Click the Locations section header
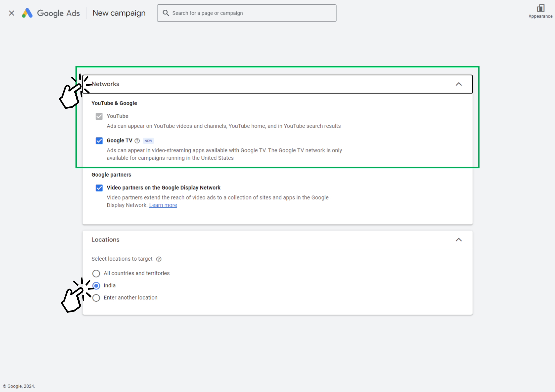 point(277,240)
